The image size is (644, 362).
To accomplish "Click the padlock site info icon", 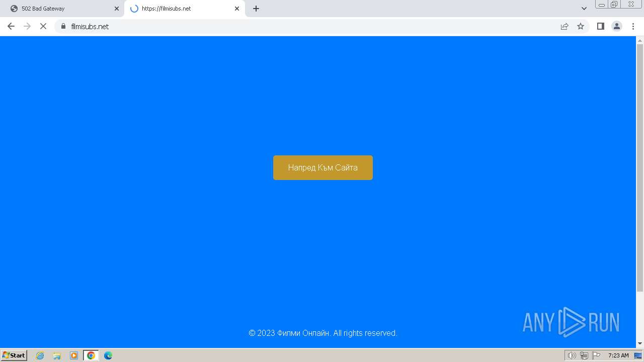I will click(x=63, y=26).
